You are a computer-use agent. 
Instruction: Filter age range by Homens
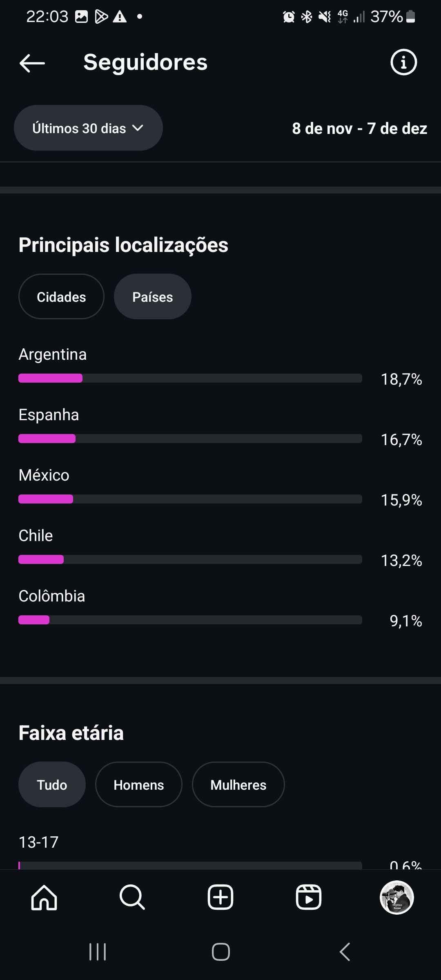138,784
